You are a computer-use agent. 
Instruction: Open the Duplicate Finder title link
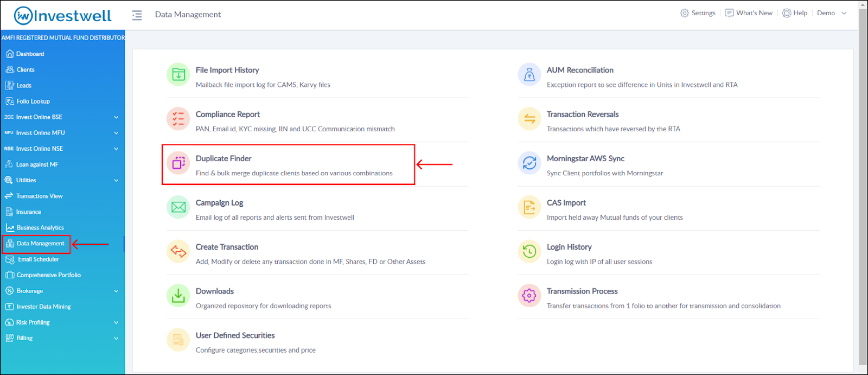point(224,158)
